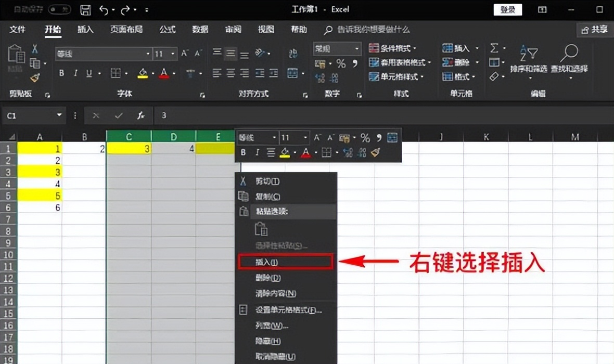Click 套用表格格式 (Format as Table) icon
The height and width of the screenshot is (364, 614).
click(399, 62)
